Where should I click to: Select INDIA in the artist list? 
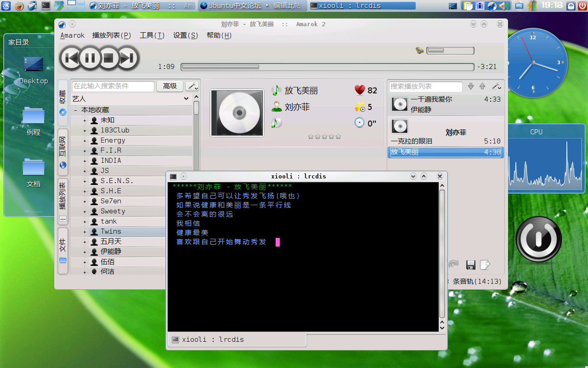pos(111,161)
